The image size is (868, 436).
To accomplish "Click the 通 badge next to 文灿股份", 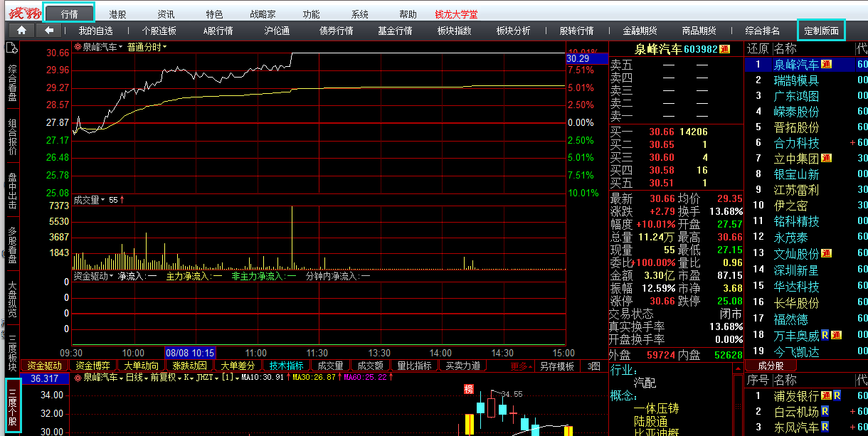I will click(826, 253).
